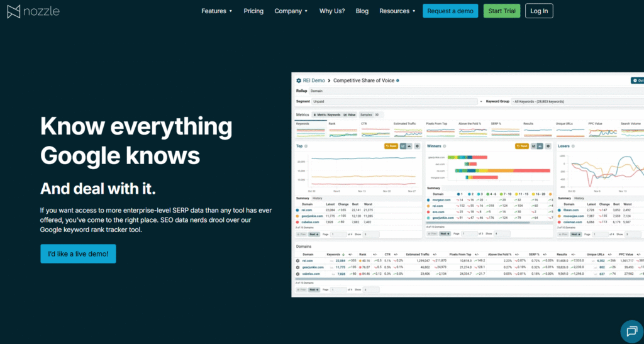Expand the Features dropdown menu

(216, 11)
